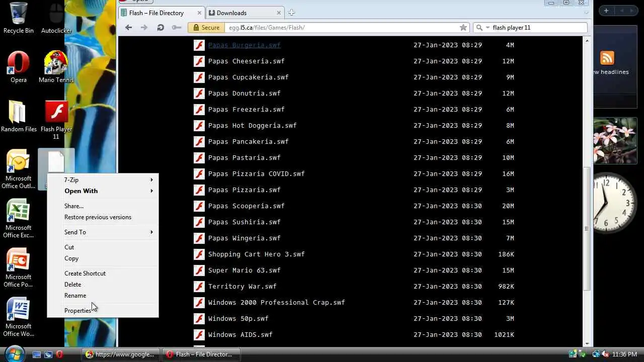Open the Papas Burgeria.swf link
644x362 pixels.
pyautogui.click(x=244, y=45)
